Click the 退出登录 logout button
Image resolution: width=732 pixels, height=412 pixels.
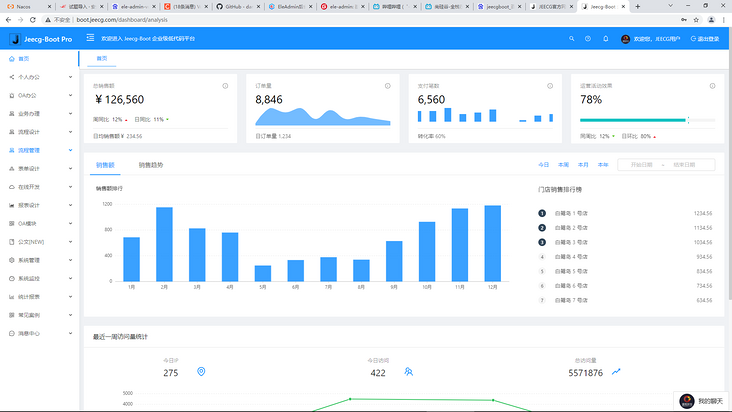tap(703, 39)
